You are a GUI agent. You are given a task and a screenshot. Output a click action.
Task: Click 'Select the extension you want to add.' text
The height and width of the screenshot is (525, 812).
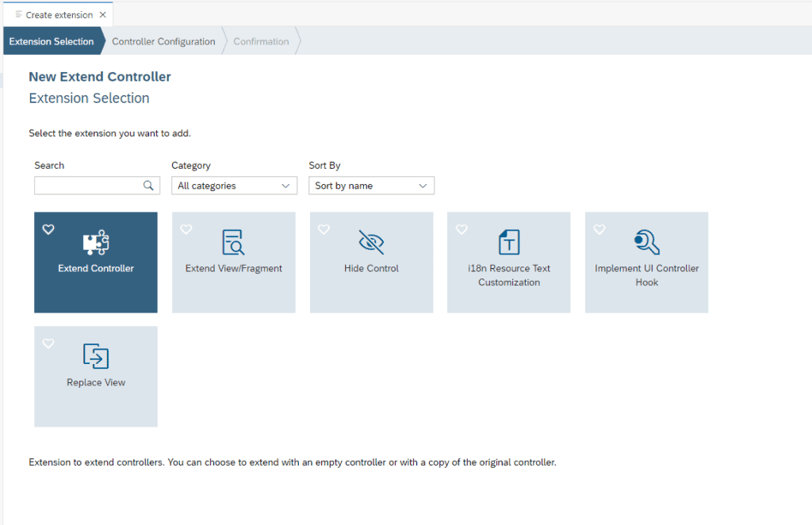(109, 133)
